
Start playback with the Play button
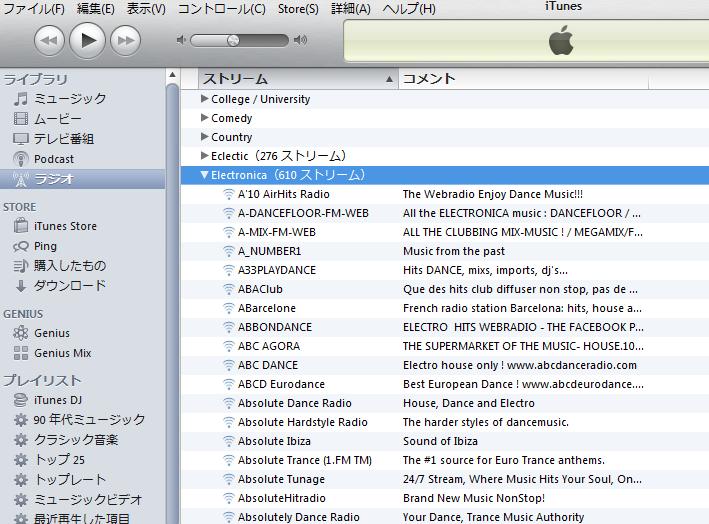(x=87, y=41)
